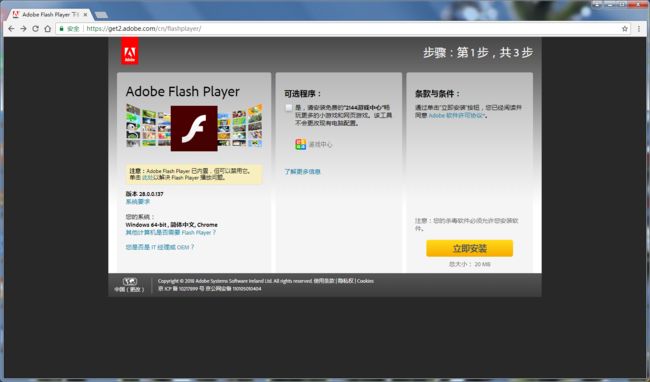The image size is (650, 382).
Task: Open the Adobe software license agreement link
Action: click(456, 116)
